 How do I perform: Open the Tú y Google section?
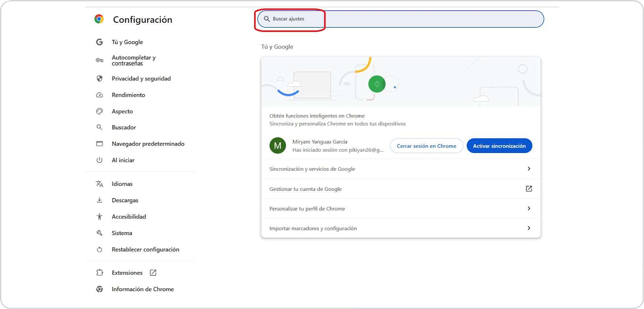[x=127, y=42]
